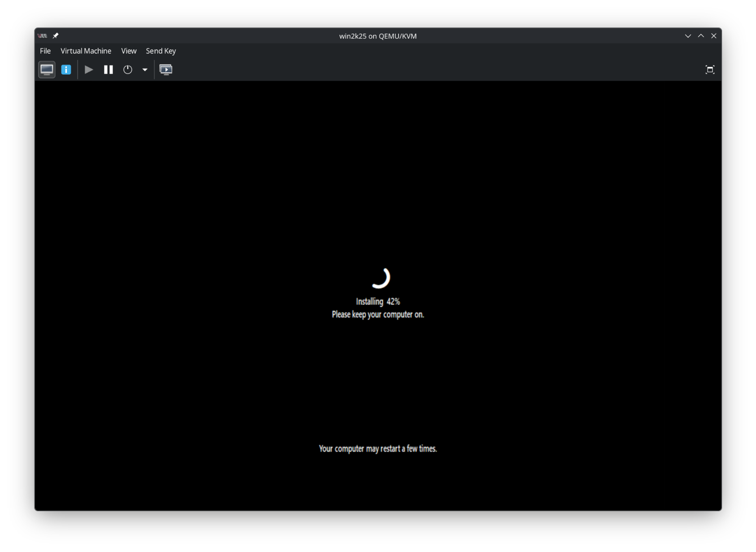Click the virt-manager app icon in title bar
The height and width of the screenshot is (552, 756).
click(x=43, y=36)
